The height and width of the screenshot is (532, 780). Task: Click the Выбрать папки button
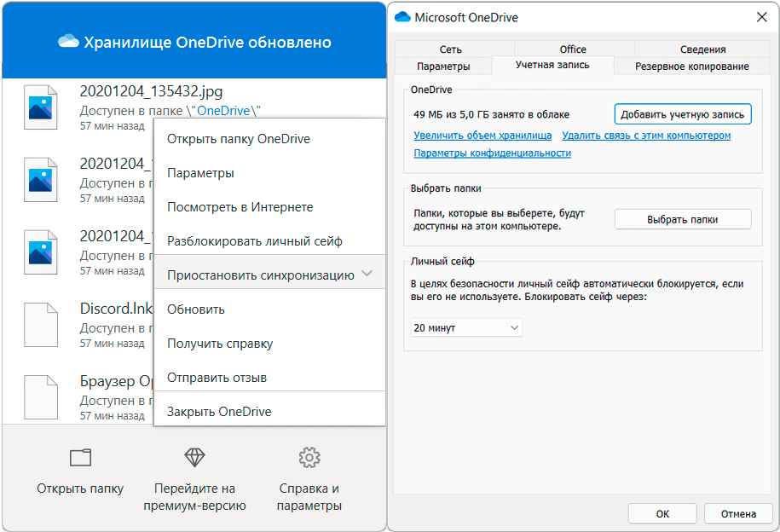click(682, 219)
